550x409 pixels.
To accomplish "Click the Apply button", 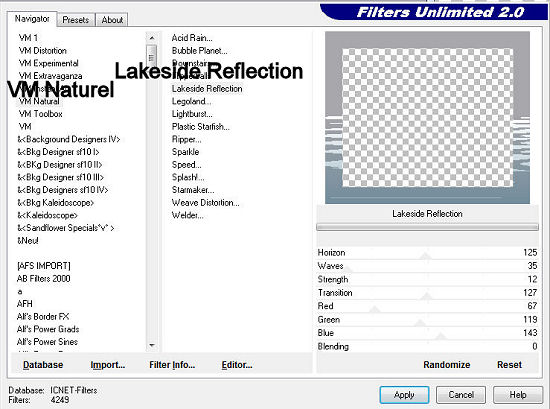I will (x=404, y=395).
